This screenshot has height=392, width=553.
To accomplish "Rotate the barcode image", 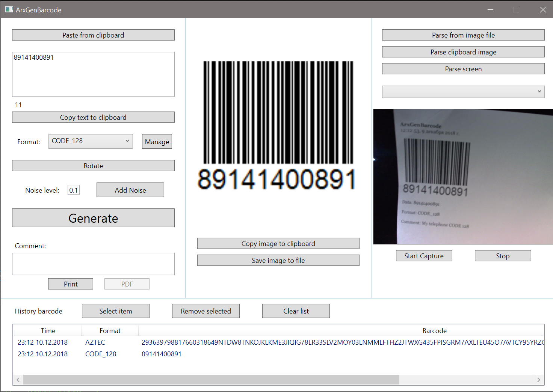I will pyautogui.click(x=93, y=166).
